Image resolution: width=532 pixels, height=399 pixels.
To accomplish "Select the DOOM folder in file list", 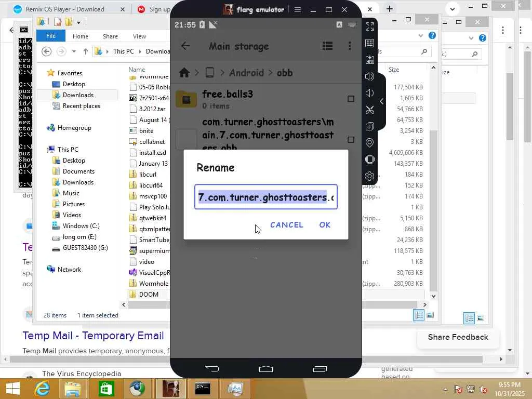I will tap(149, 295).
